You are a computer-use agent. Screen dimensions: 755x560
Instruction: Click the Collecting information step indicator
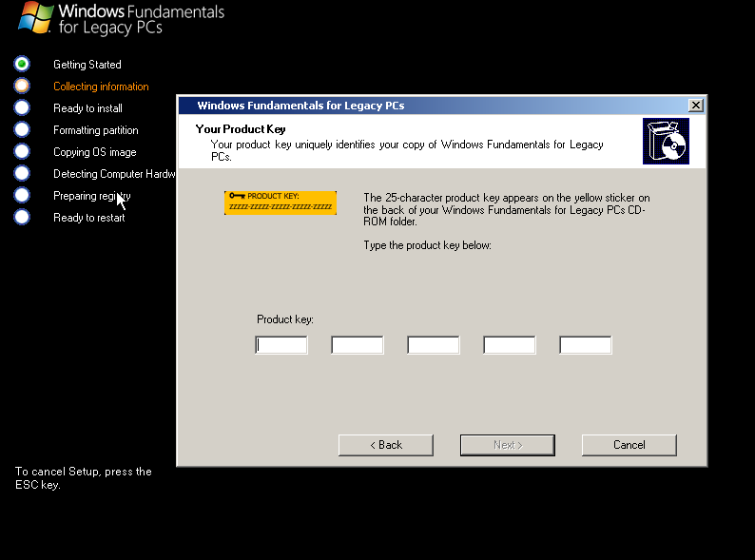point(22,86)
